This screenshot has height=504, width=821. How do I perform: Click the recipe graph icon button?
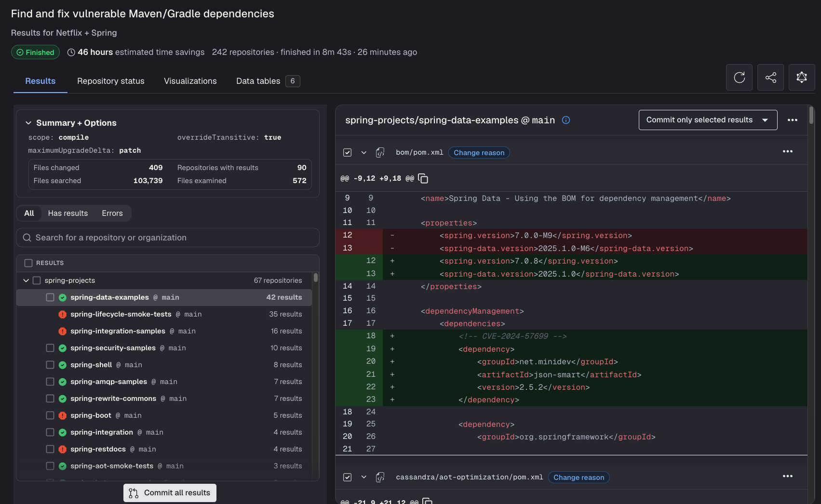pyautogui.click(x=802, y=77)
